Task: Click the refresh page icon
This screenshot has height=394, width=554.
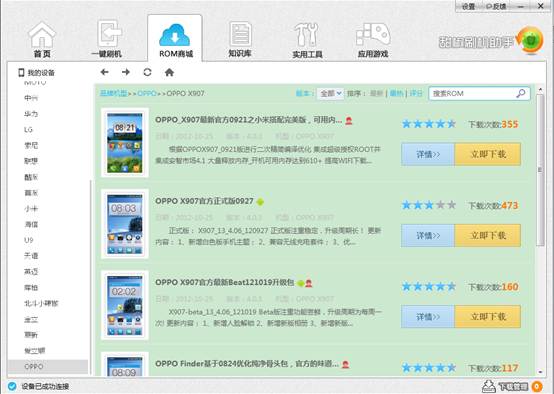Action: pos(147,72)
